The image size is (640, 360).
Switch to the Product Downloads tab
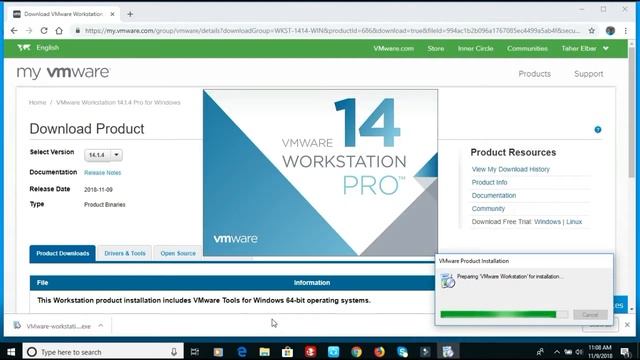click(62, 253)
